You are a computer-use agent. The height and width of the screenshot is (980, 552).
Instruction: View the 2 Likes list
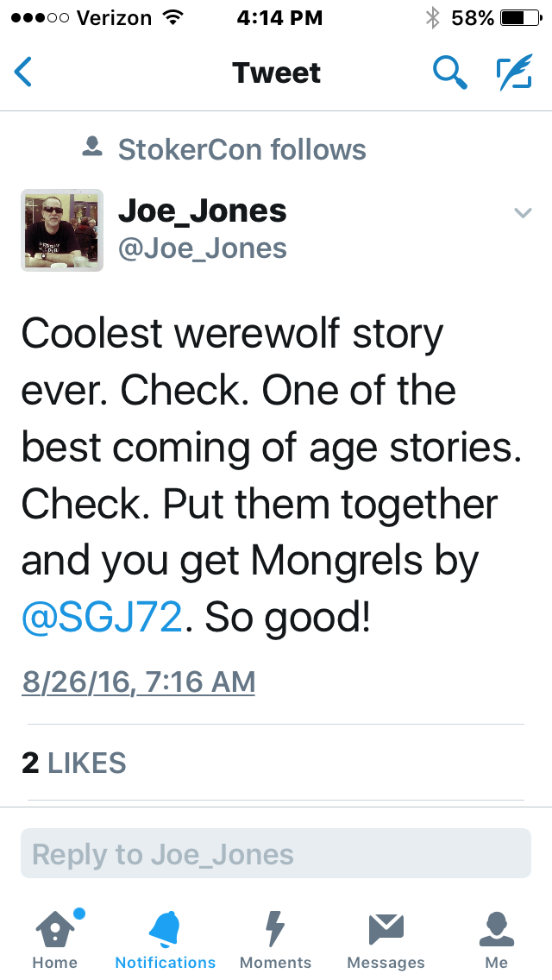(x=74, y=763)
